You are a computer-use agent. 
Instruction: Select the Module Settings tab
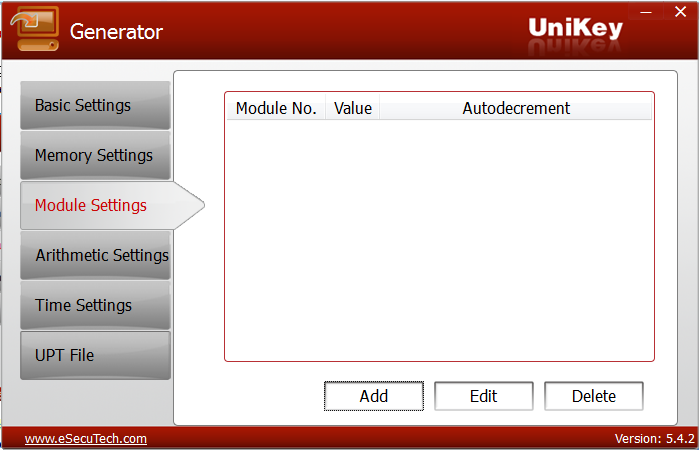click(x=112, y=205)
